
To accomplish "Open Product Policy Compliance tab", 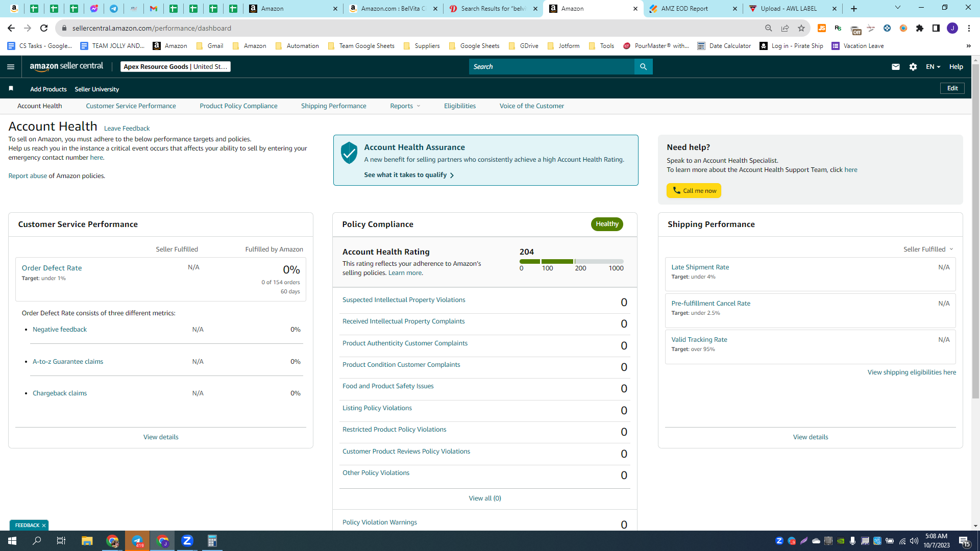I will [x=238, y=106].
